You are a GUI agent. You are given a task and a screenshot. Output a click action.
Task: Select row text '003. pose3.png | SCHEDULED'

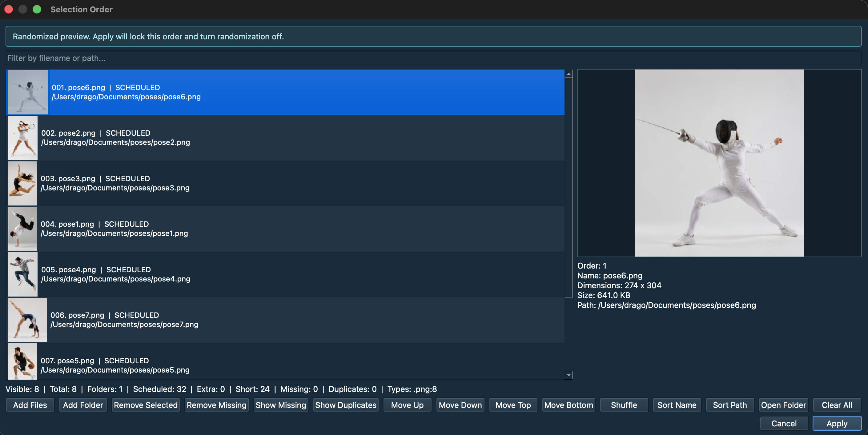coord(95,178)
